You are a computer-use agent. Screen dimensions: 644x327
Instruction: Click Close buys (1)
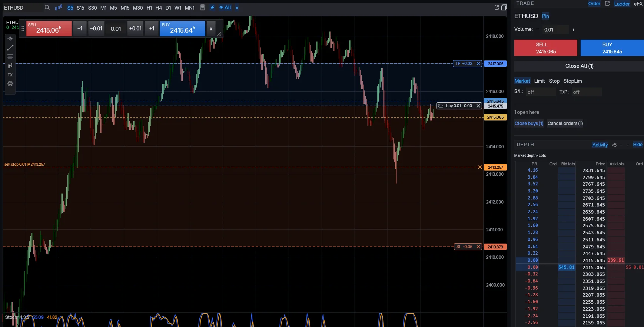pos(529,123)
